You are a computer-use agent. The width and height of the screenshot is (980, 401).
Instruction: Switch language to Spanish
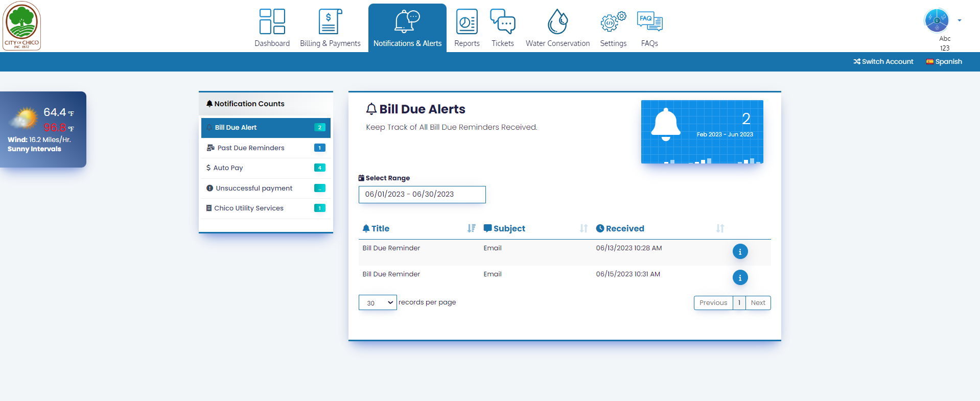point(944,62)
